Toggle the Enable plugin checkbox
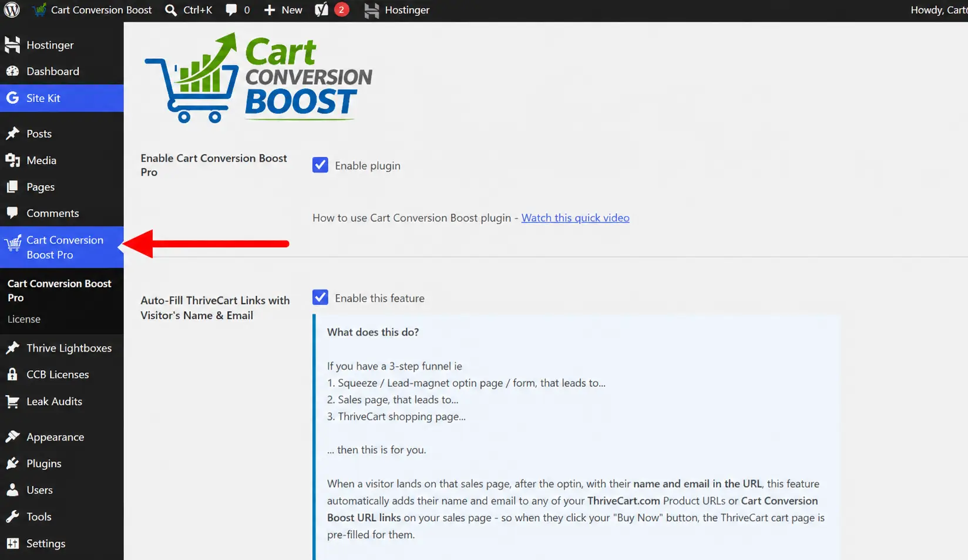 click(320, 165)
